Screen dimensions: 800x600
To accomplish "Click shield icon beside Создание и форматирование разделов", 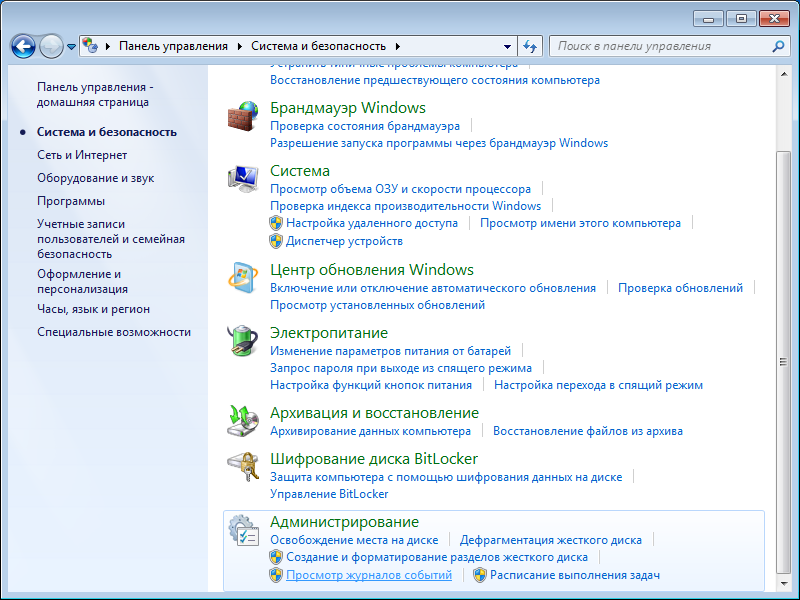I will 276,557.
